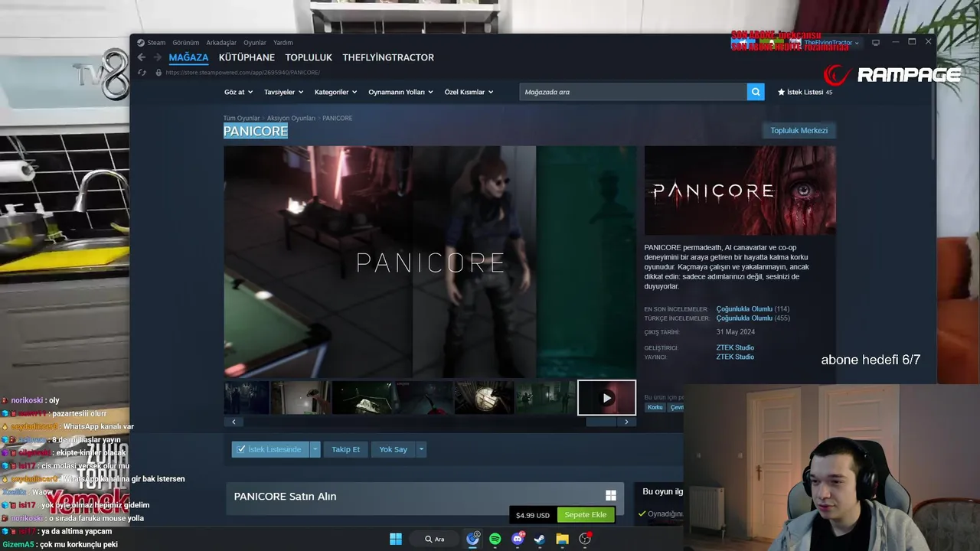Open Spotify from the taskbar

(495, 539)
